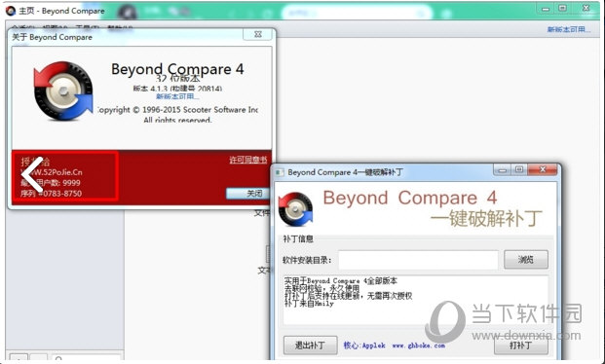
Task: Click the 关闭 button in About dialog
Action: point(247,193)
